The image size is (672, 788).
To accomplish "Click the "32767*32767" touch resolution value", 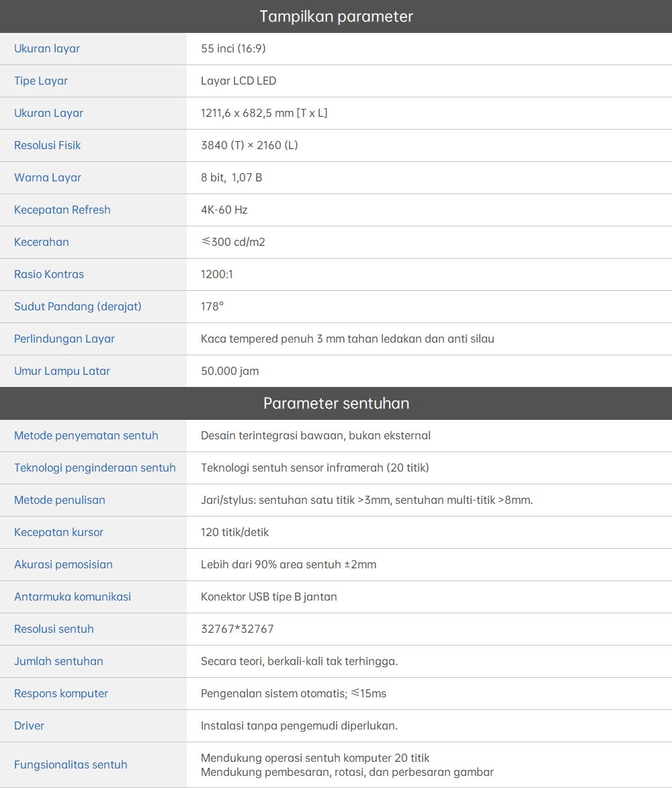I will click(237, 629).
